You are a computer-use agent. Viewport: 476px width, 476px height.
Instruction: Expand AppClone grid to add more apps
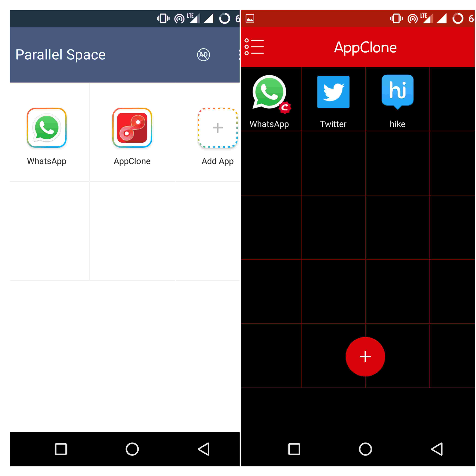click(x=365, y=357)
